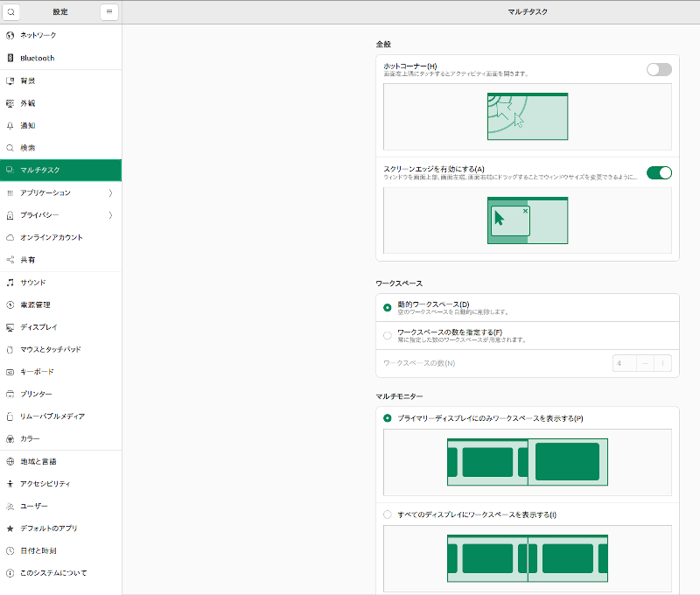
Task: Click the 背景 wallpaper icon
Action: [x=10, y=80]
